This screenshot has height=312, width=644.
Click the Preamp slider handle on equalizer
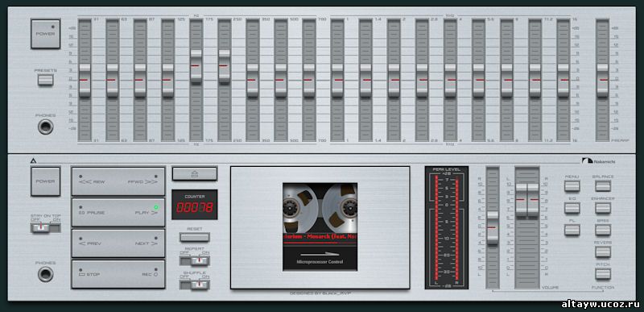coord(602,80)
